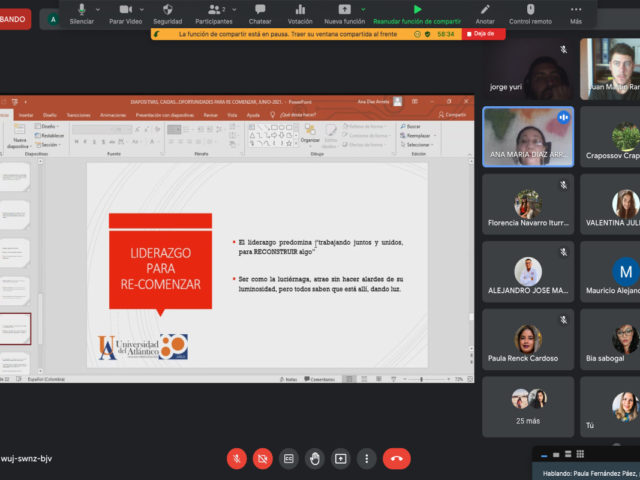
Task: Open the Participantes panel icon
Action: (x=213, y=9)
